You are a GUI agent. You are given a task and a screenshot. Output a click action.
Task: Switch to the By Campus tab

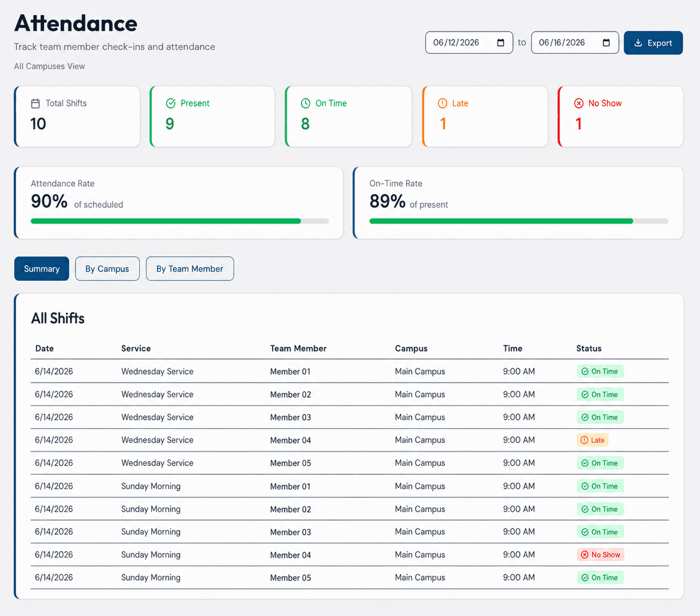[x=107, y=268]
